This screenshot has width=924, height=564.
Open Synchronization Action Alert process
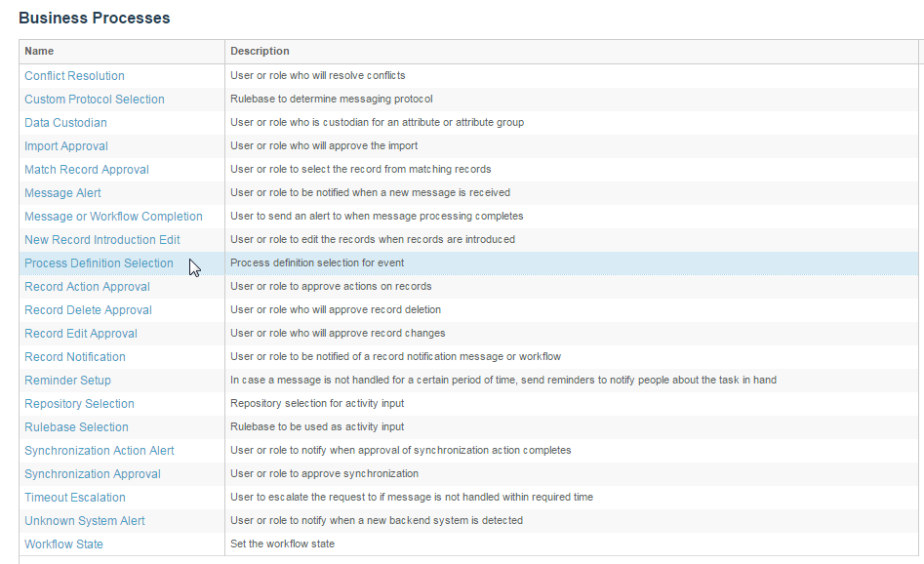coord(99,451)
